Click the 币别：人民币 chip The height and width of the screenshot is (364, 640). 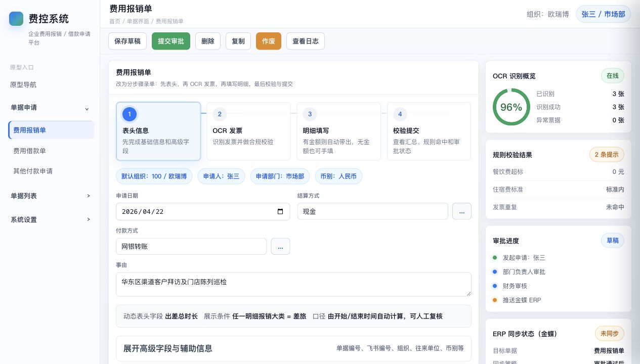coord(338,176)
